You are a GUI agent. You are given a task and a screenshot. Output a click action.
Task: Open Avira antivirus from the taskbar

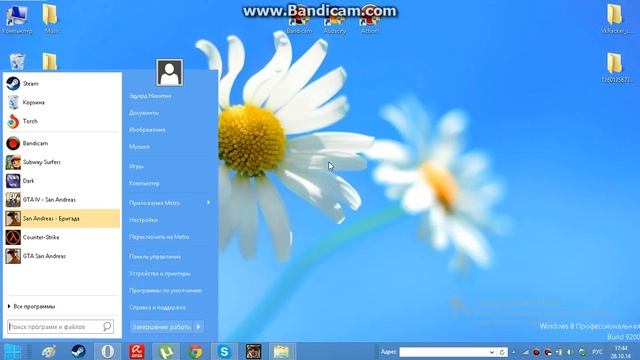pos(137,351)
